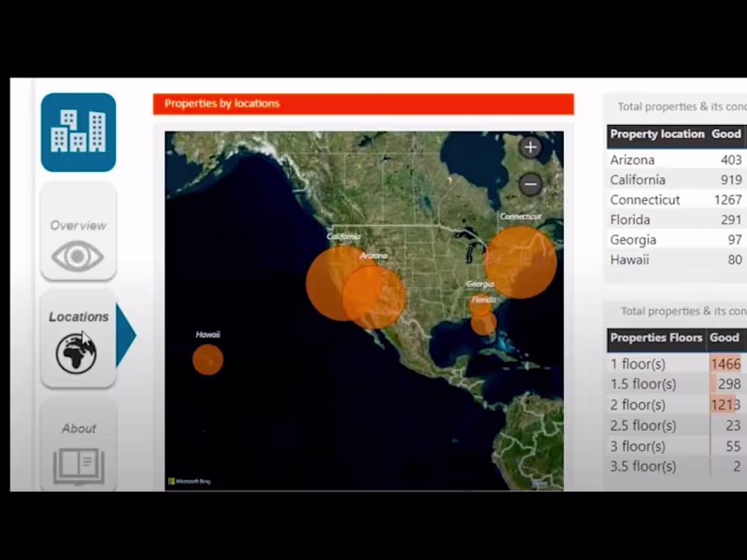Screen dimensions: 747x560
Task: Select the 3 floor(s) row
Action: [676, 446]
